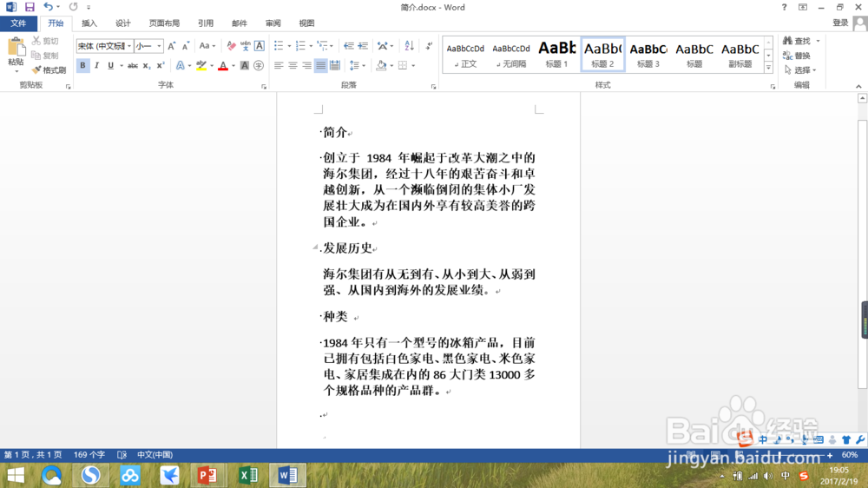Cut the selection with 剪切

(45, 41)
